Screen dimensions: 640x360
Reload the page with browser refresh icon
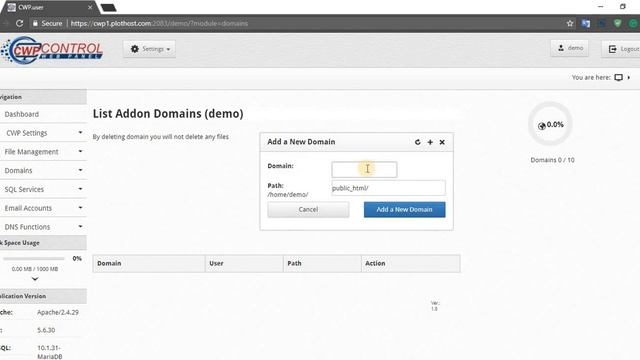click(19, 23)
